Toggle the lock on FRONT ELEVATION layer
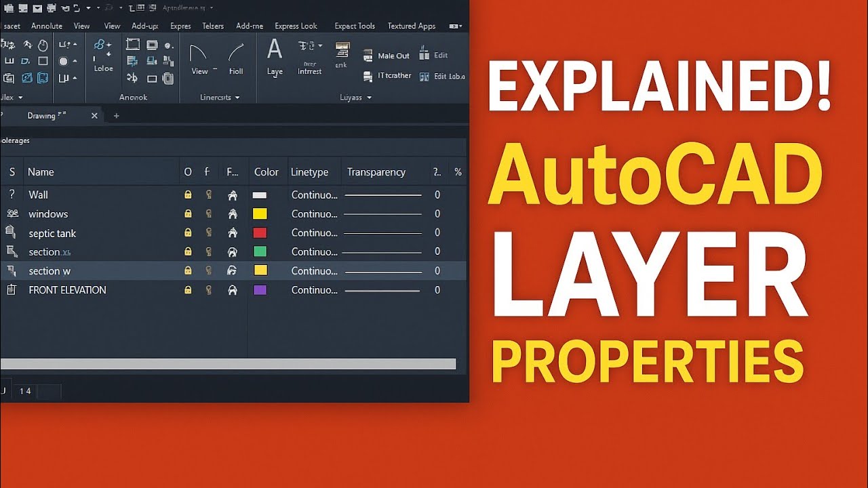The width and height of the screenshot is (868, 488). pyautogui.click(x=188, y=290)
